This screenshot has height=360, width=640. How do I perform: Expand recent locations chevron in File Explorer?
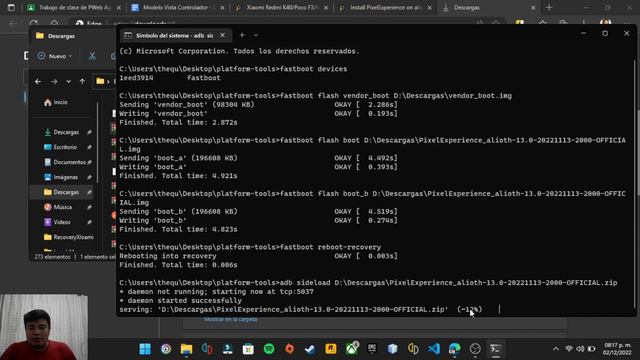point(68,82)
